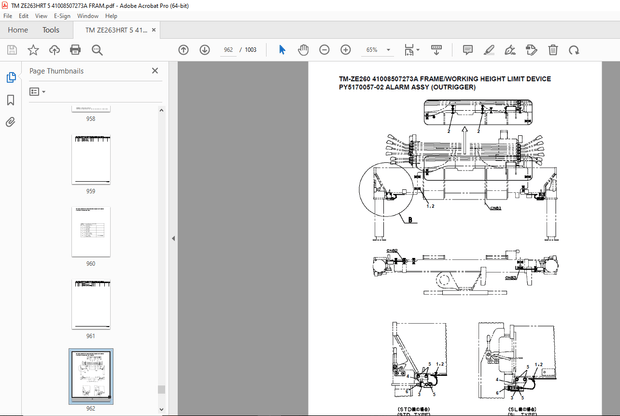
Task: Open the Help menu
Action: tap(111, 16)
